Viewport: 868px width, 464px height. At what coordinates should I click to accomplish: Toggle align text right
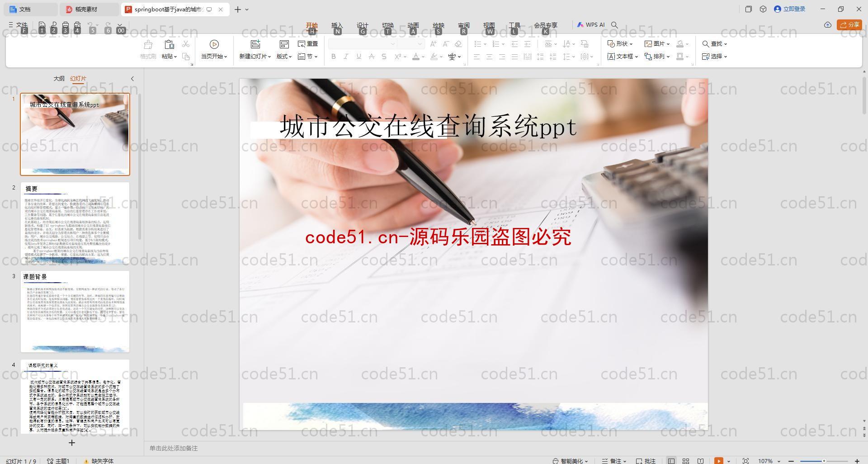(502, 57)
